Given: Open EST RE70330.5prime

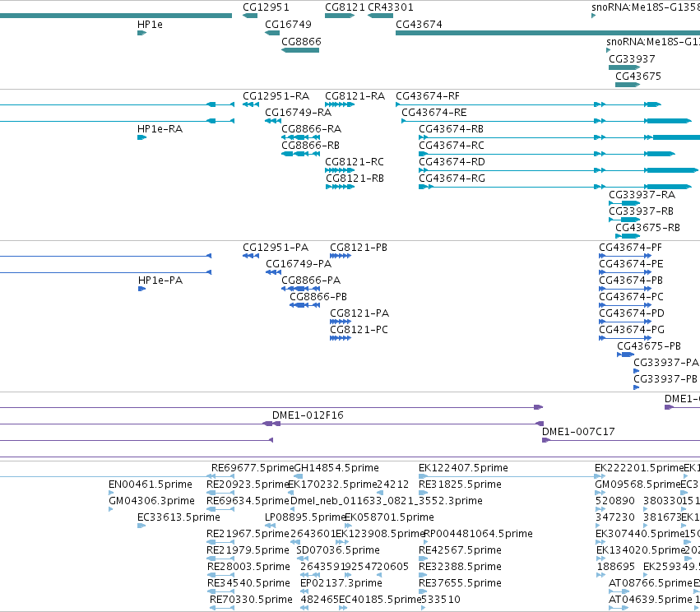Looking at the screenshot, I should click(x=251, y=600).
